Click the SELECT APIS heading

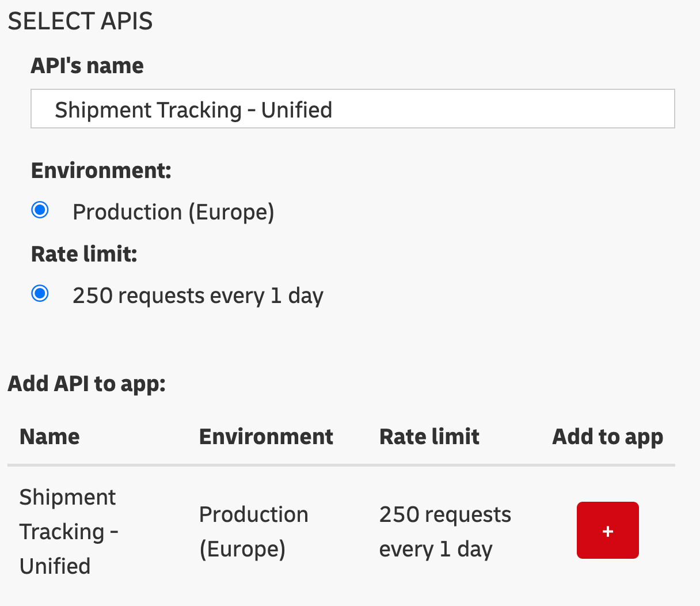80,21
